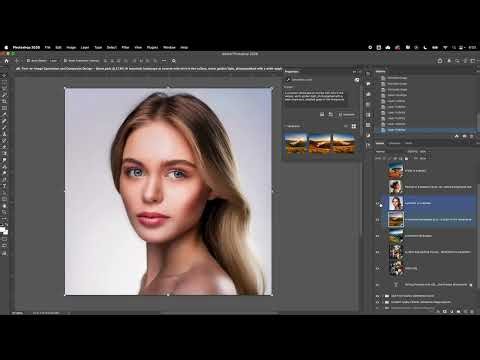Image resolution: width=480 pixels, height=360 pixels.
Task: Open the Filter menu
Action: click(125, 47)
